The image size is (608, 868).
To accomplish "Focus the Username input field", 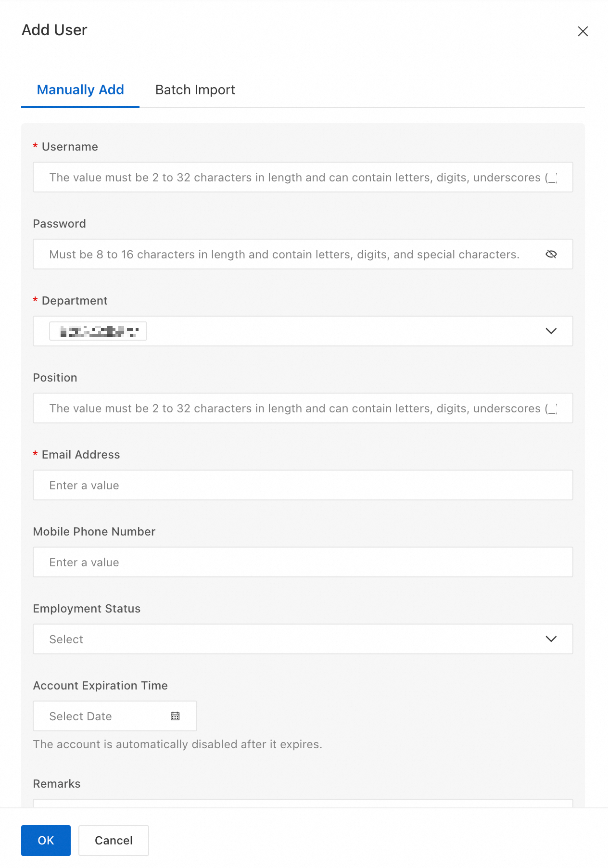I will (x=302, y=177).
